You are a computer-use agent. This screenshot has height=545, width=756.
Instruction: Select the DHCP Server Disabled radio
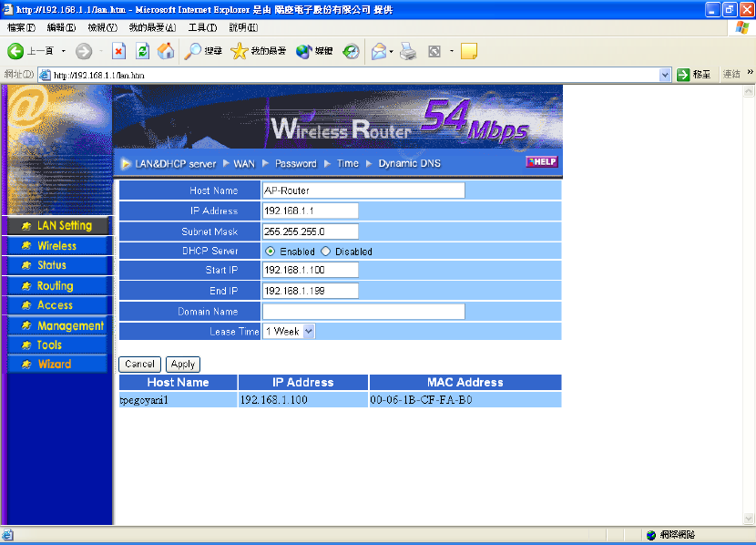click(x=326, y=252)
